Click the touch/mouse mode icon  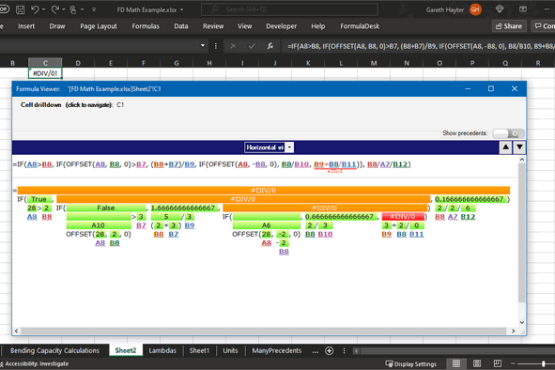(73, 10)
